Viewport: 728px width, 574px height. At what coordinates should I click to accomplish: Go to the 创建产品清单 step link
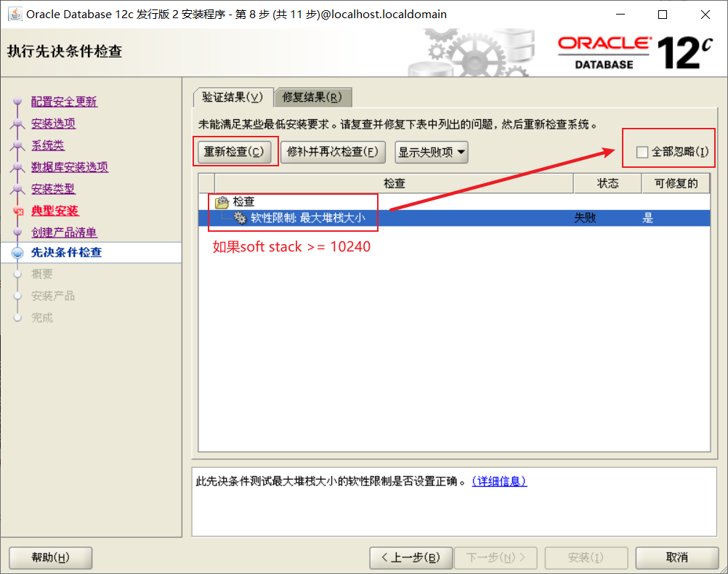click(64, 233)
